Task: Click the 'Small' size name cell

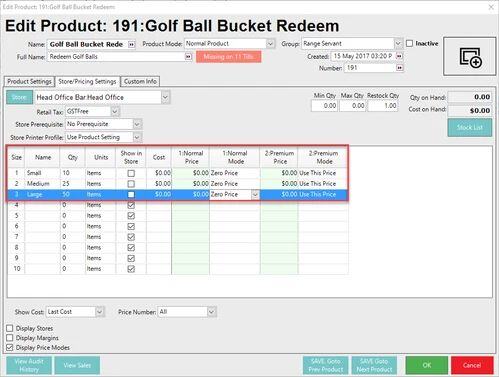Action: (x=43, y=173)
